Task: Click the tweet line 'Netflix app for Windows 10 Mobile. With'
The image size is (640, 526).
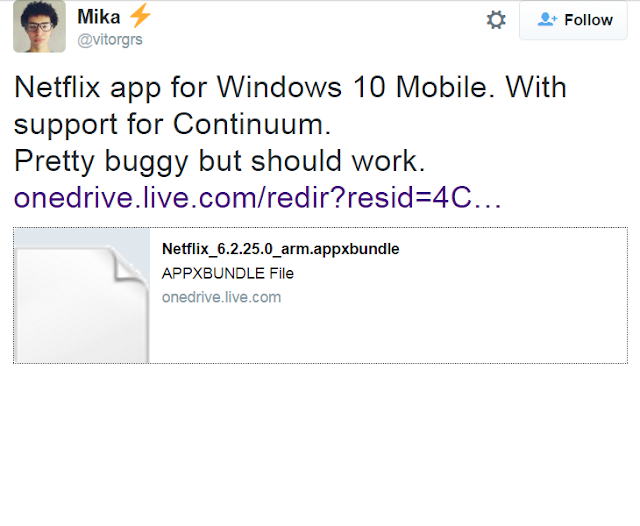Action: 290,87
